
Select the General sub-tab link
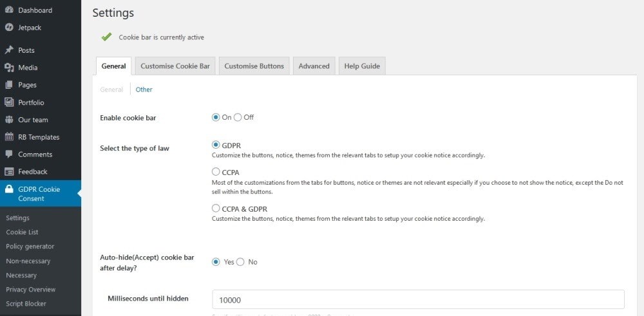tap(111, 89)
